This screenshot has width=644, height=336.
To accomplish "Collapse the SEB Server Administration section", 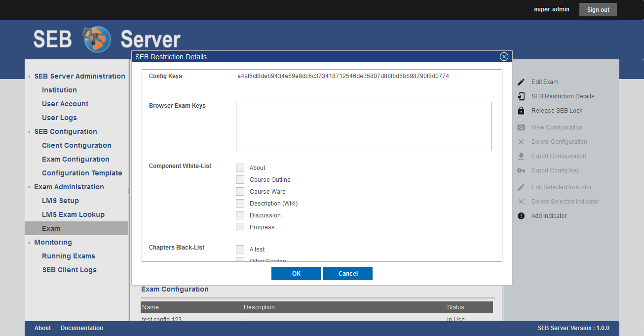I will pyautogui.click(x=29, y=77).
